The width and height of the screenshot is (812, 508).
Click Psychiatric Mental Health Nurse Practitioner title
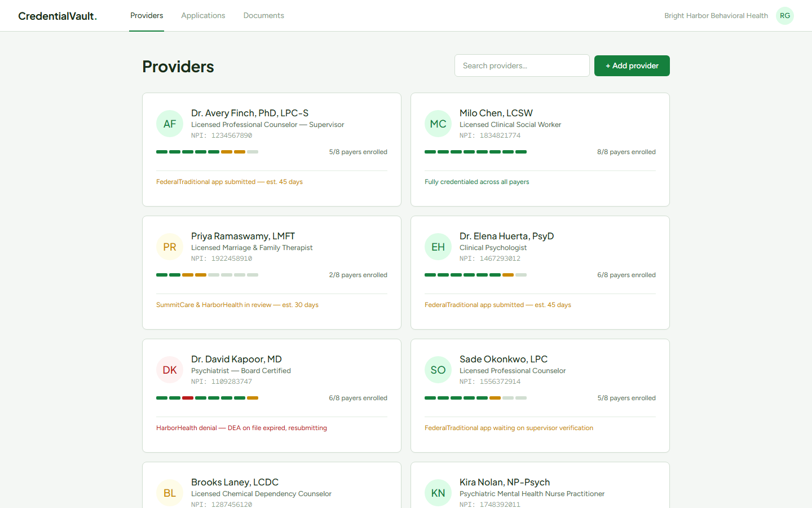tap(532, 494)
